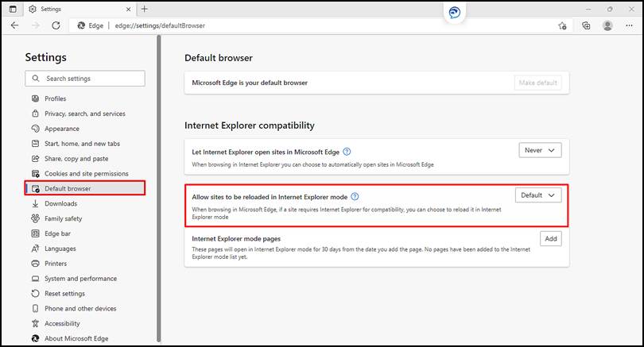Open the Settings and more ellipsis menu

[629, 25]
